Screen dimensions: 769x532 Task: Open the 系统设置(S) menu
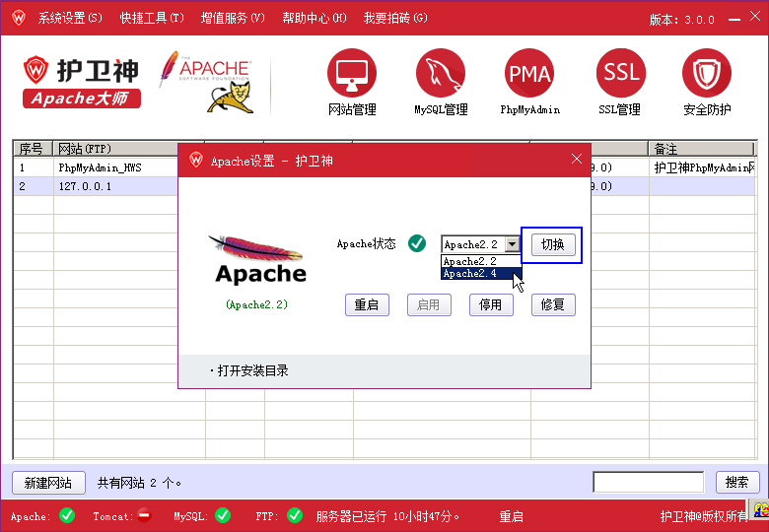coord(70,18)
